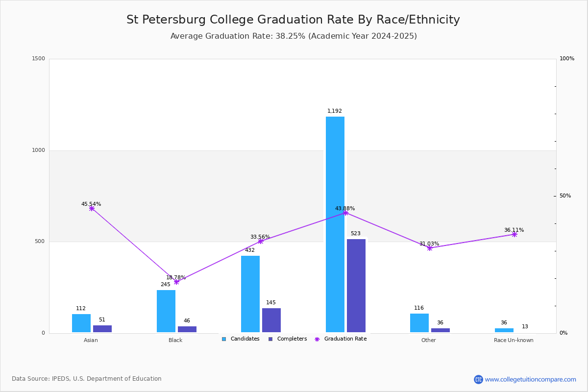
Task: Click the Asian category axis label
Action: pos(91,340)
